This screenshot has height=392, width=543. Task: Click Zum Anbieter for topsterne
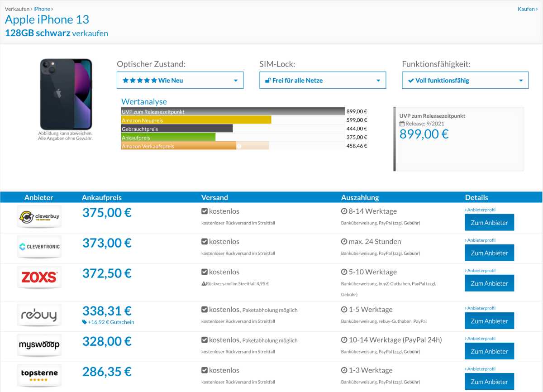(490, 382)
